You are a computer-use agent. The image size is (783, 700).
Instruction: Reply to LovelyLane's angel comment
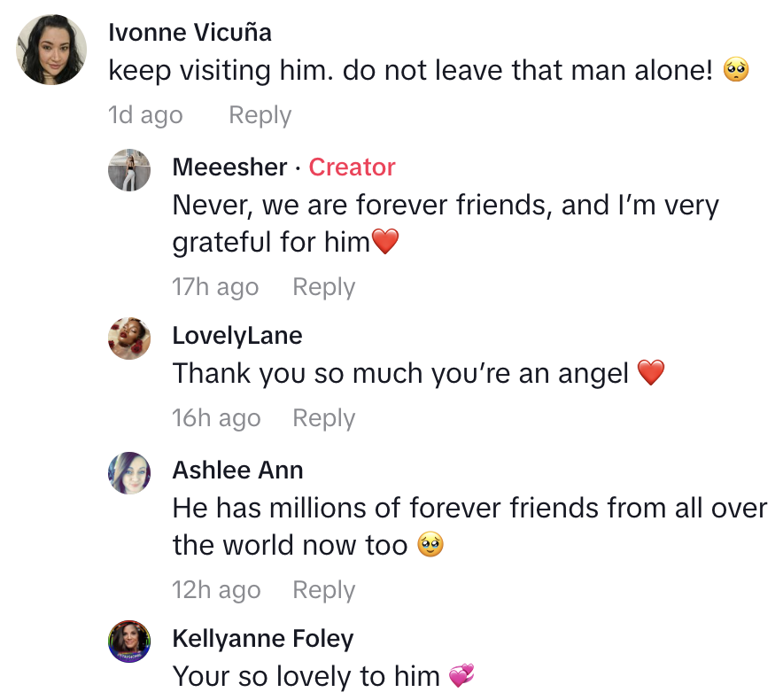(x=323, y=418)
